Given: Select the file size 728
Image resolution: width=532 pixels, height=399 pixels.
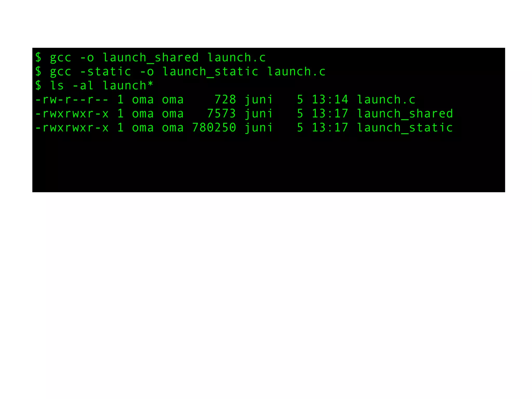Looking at the screenshot, I should 225,99.
